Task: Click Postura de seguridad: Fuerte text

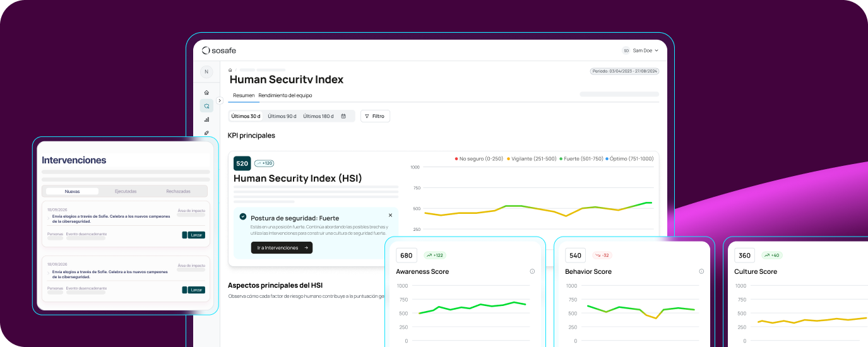Action: 295,218
